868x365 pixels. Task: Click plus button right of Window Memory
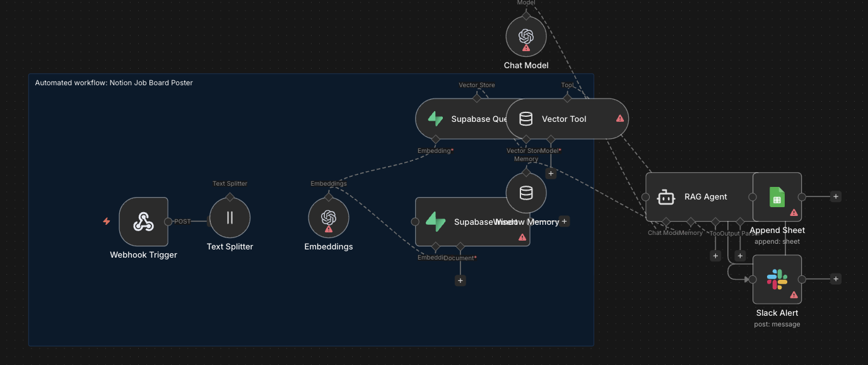click(565, 221)
